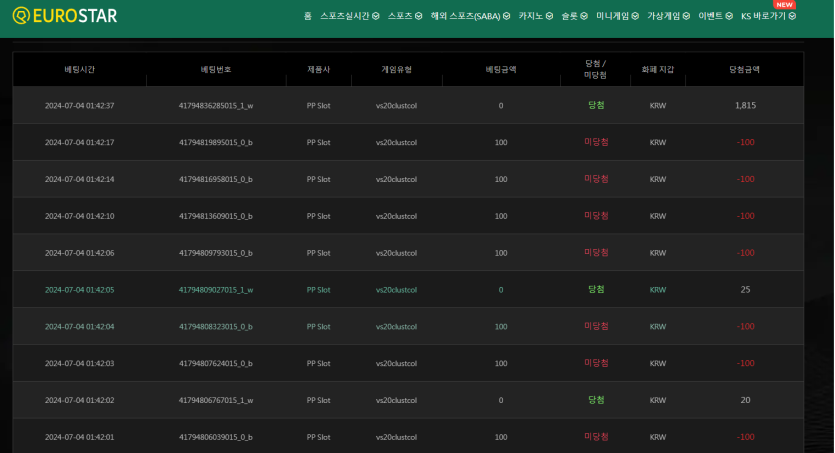
Task: Click the 화폐 지갑 column header
Action: pos(658,69)
